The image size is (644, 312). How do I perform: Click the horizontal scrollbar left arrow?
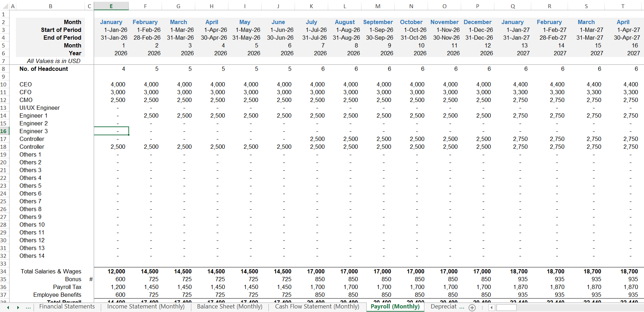click(x=492, y=308)
